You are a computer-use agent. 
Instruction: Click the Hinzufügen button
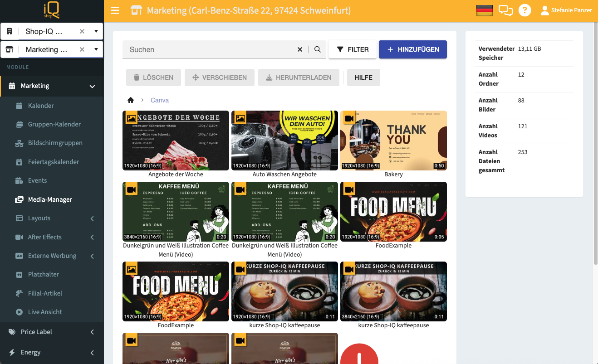[412, 49]
